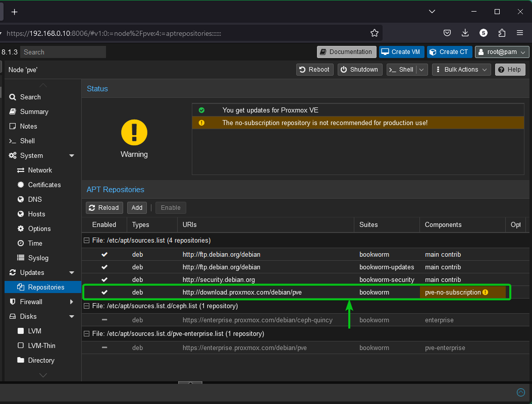Open the Time settings item
The height and width of the screenshot is (404, 532).
pyautogui.click(x=43, y=243)
